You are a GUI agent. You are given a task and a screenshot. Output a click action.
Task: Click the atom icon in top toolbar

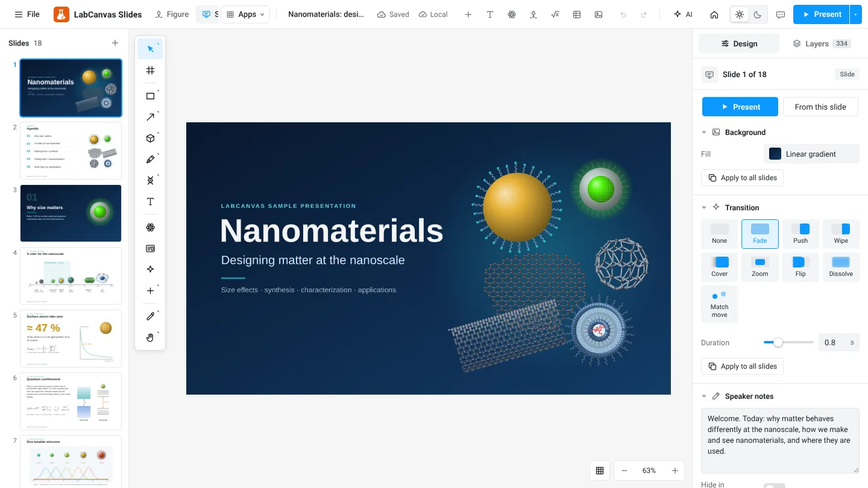pyautogui.click(x=512, y=14)
